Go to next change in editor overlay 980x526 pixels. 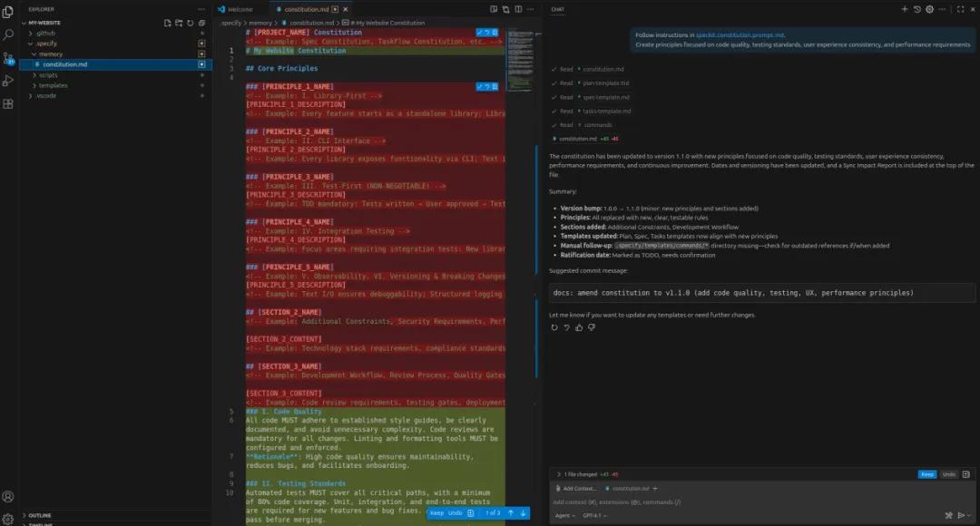pos(524,513)
